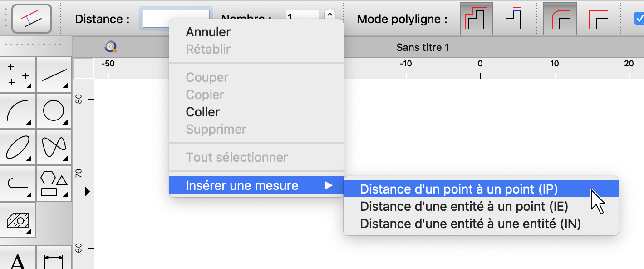
Task: Select the line drawing tool
Action: [54, 75]
